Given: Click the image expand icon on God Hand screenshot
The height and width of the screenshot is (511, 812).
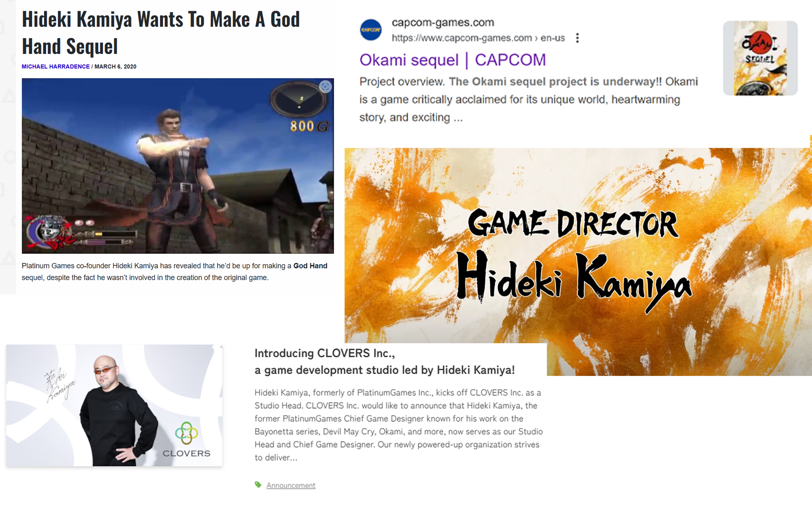Looking at the screenshot, I should click(325, 87).
